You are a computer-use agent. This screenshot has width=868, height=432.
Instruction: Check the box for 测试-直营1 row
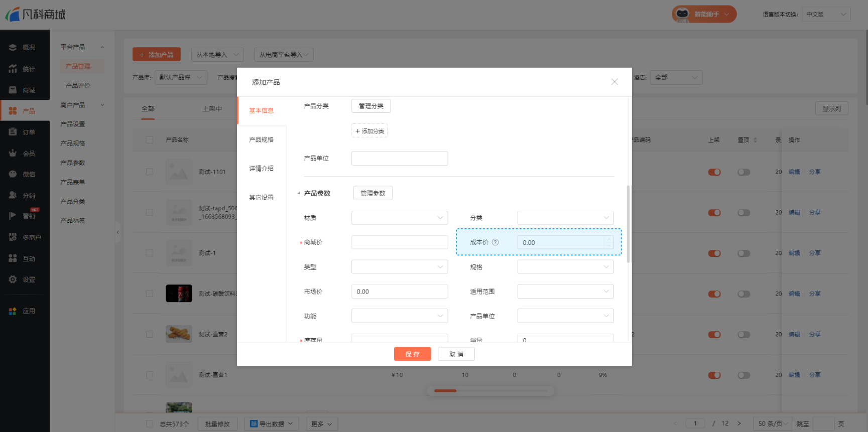click(150, 375)
